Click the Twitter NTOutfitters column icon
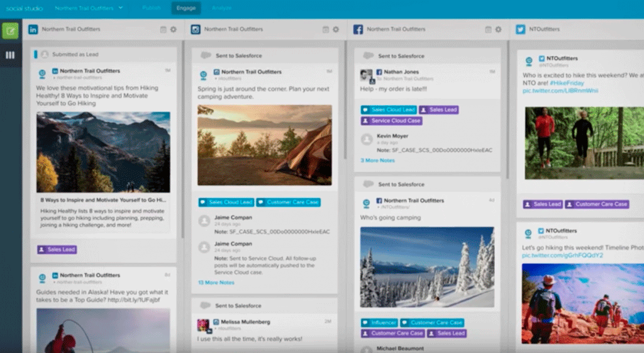Screen dimensions: 644x353 click(520, 29)
